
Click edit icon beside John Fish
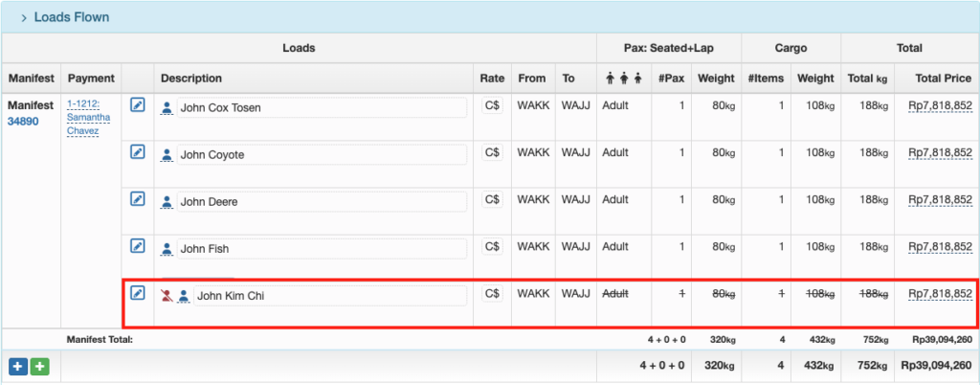(138, 246)
